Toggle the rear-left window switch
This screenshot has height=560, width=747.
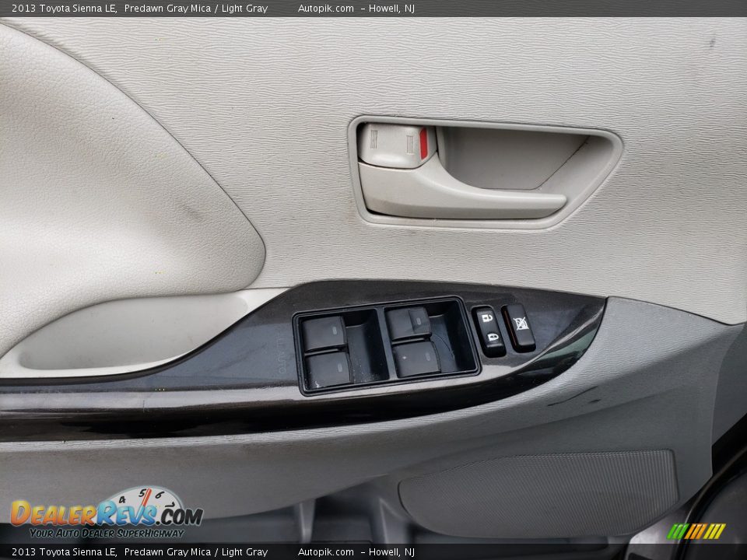[328, 369]
